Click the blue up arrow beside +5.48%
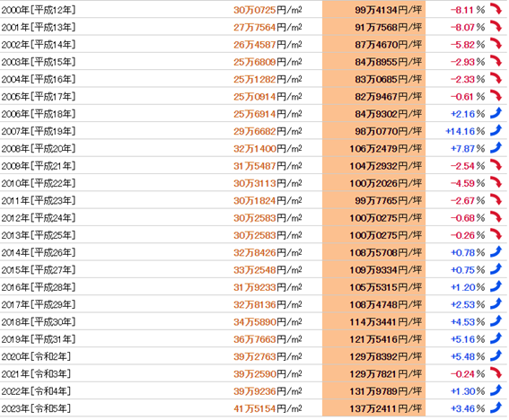 tap(496, 355)
